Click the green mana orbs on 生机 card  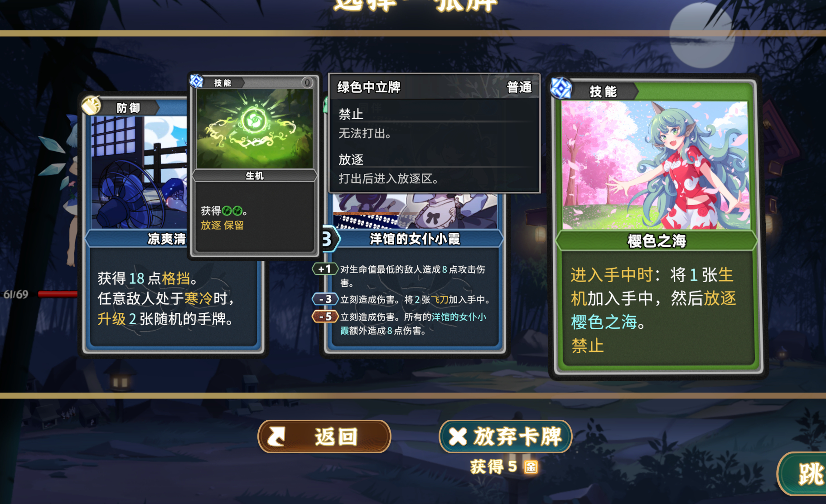[x=232, y=211]
